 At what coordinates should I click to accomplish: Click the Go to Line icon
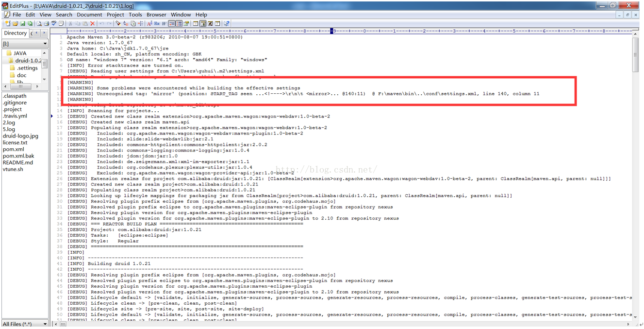[x=140, y=23]
